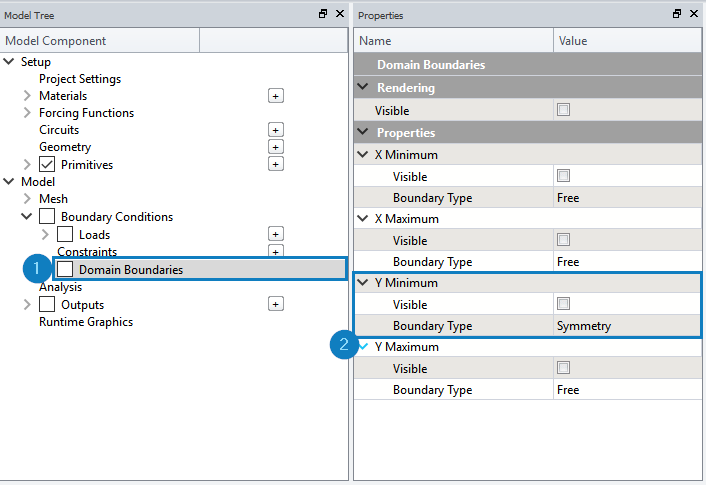Undock the Properties panel
Viewport: 706px width, 485px height.
(677, 14)
